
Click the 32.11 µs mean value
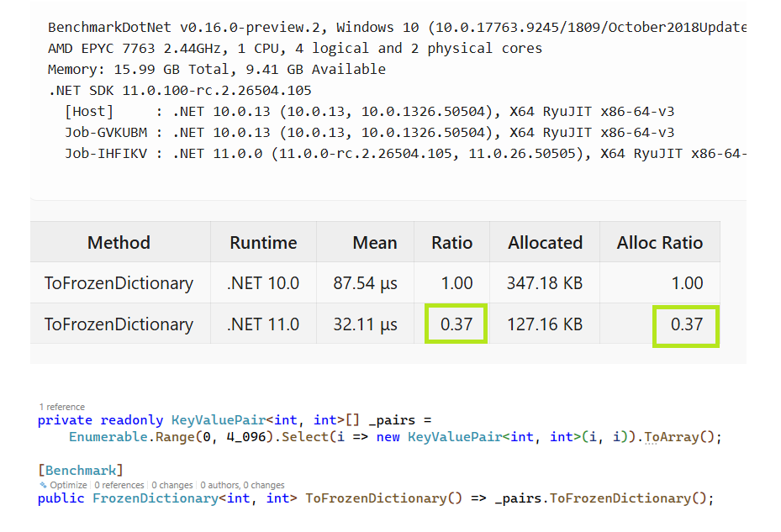click(x=365, y=324)
